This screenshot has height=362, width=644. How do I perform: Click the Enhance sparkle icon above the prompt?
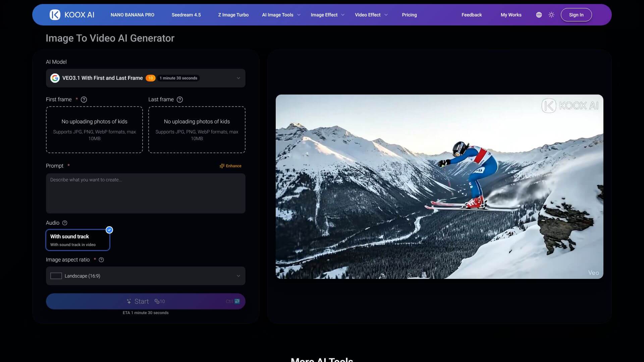coord(222,166)
